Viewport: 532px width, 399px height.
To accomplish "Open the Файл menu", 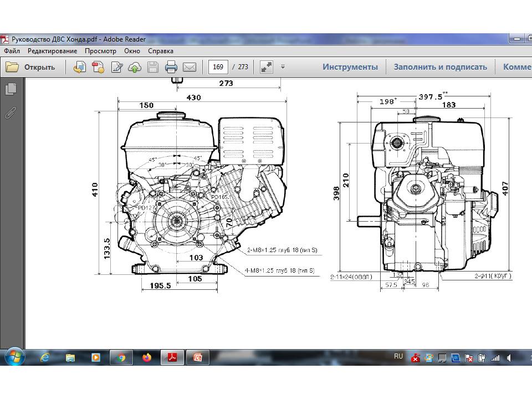I will tap(12, 50).
